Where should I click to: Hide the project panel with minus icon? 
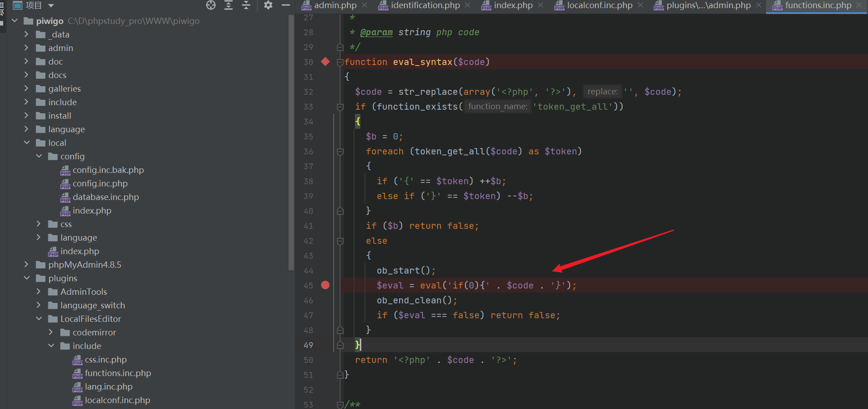point(285,5)
